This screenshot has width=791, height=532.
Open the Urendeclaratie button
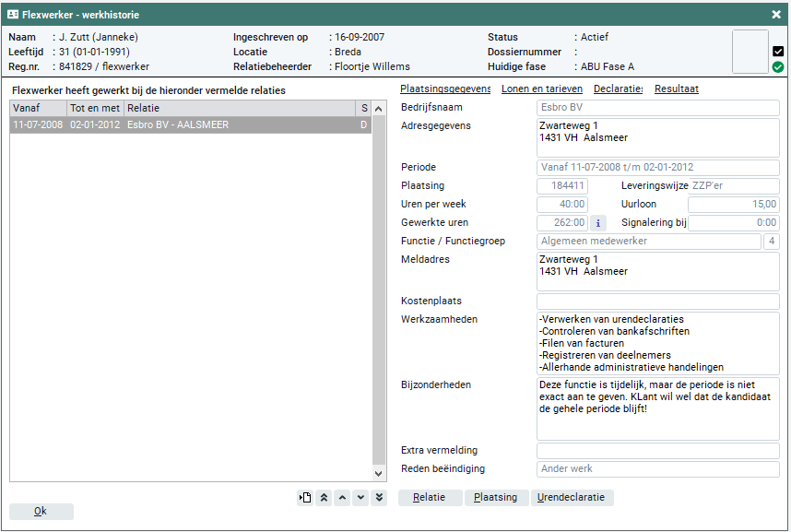click(x=572, y=498)
